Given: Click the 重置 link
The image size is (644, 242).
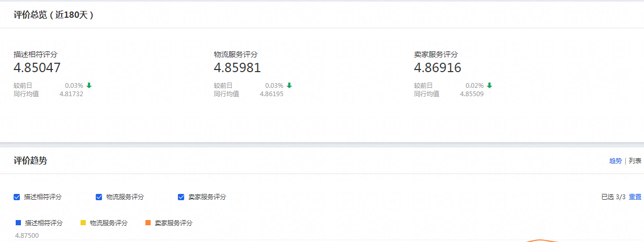Looking at the screenshot, I should point(635,197).
